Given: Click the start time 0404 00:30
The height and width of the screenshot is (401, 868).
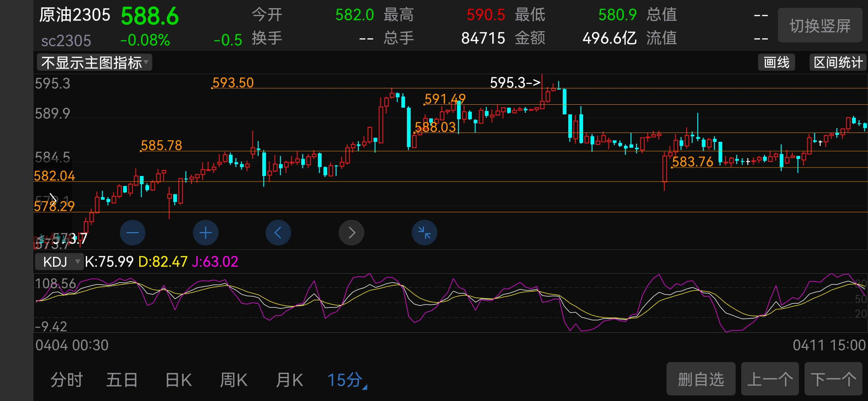Looking at the screenshot, I should pos(72,345).
